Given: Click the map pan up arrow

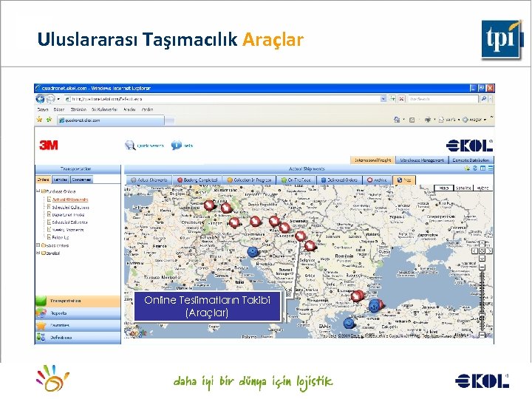Looking at the screenshot, I should (482, 244).
